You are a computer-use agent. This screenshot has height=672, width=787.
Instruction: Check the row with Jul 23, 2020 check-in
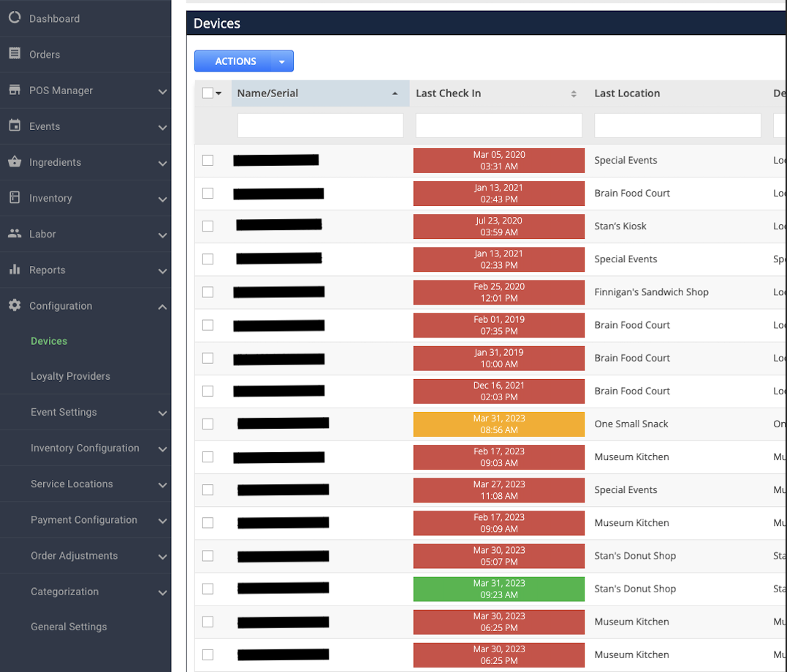[x=208, y=226]
